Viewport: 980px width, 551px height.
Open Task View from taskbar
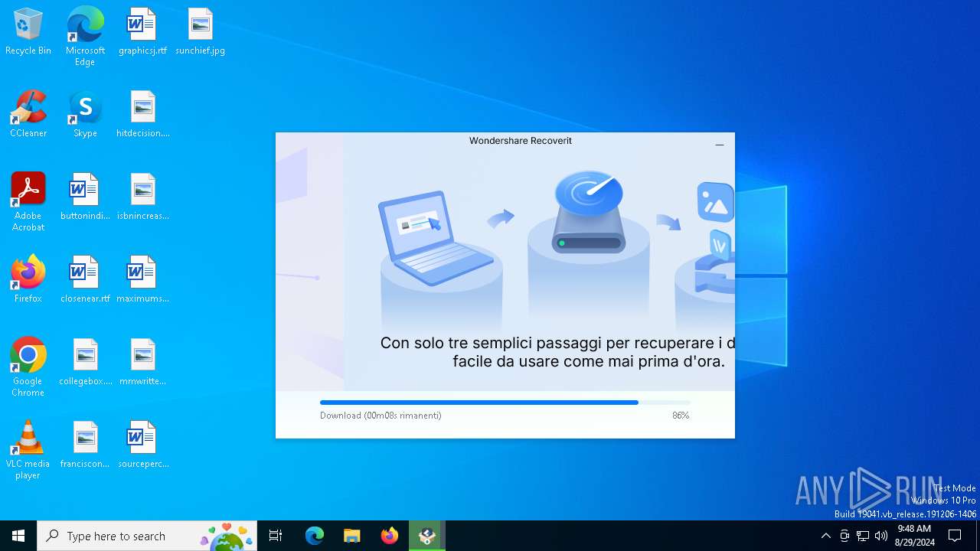click(276, 536)
